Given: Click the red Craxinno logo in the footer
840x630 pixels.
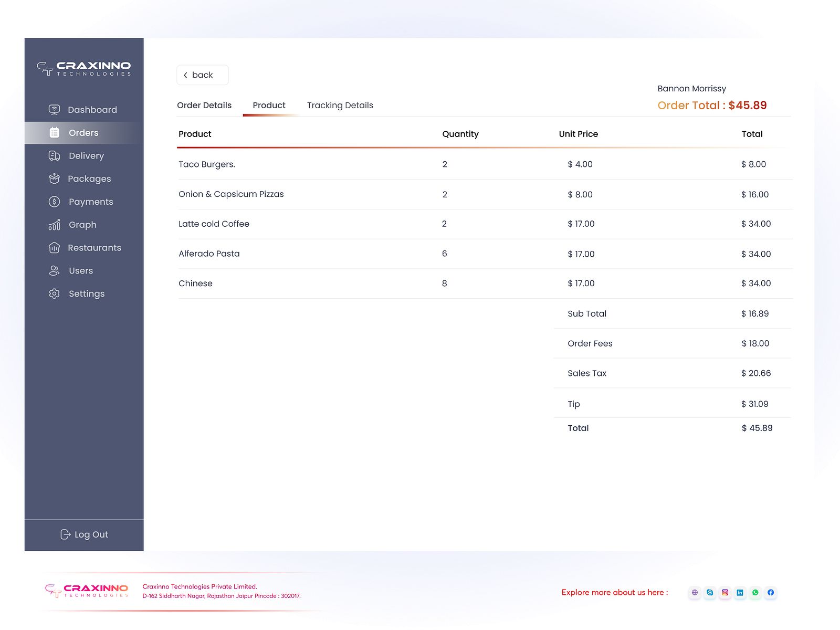Looking at the screenshot, I should tap(87, 591).
